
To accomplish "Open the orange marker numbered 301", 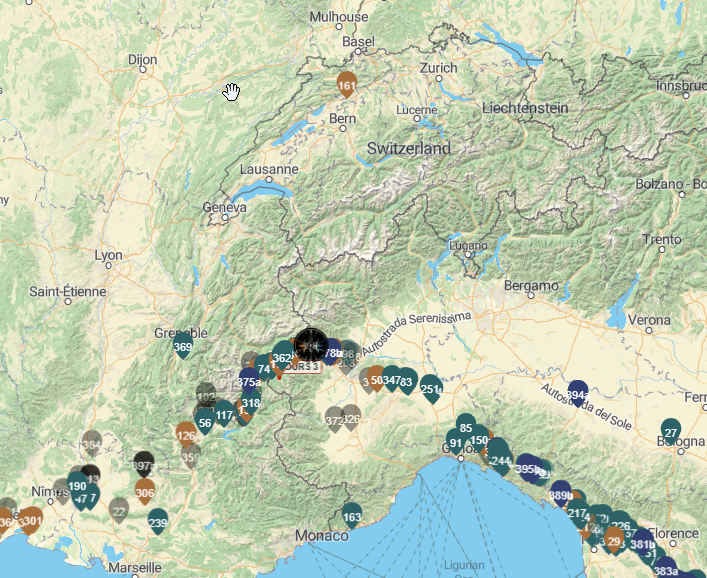I will click(x=32, y=520).
